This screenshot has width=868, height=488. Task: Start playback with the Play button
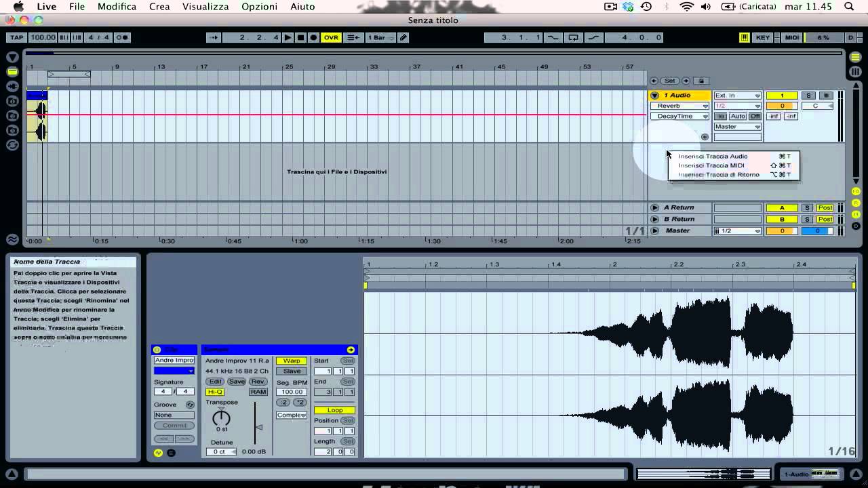pos(288,37)
